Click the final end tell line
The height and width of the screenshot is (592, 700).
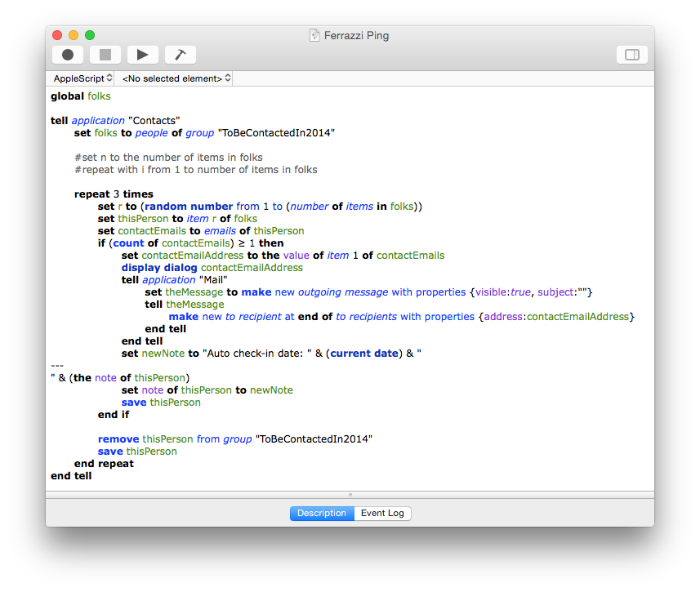[x=71, y=476]
